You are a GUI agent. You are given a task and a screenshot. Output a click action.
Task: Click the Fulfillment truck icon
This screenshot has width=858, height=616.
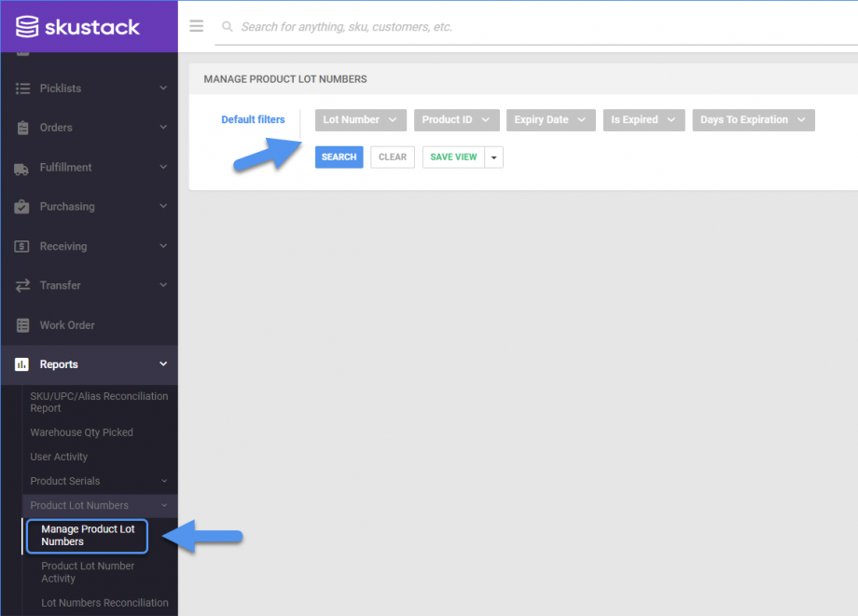click(x=22, y=168)
